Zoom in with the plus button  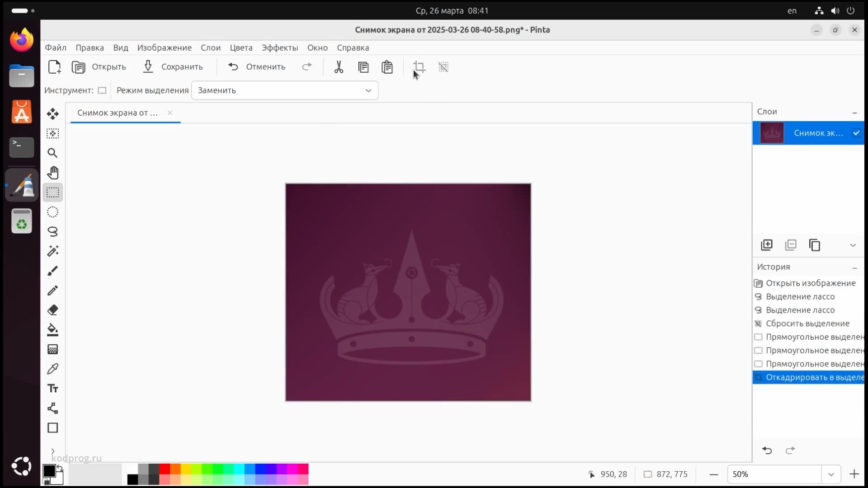[x=854, y=474]
